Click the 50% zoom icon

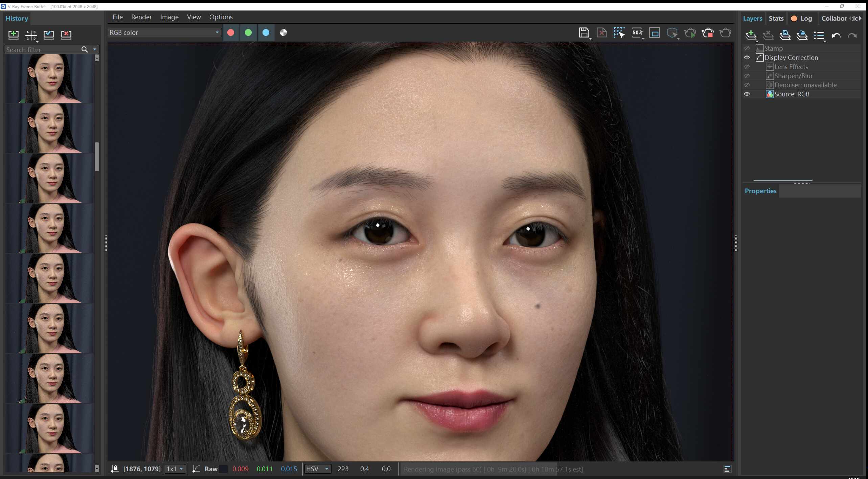tap(637, 33)
